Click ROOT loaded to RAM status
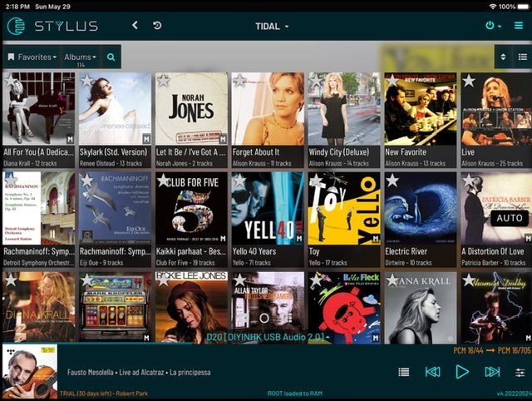Viewport: 532px width, 401px height. pyautogui.click(x=295, y=394)
